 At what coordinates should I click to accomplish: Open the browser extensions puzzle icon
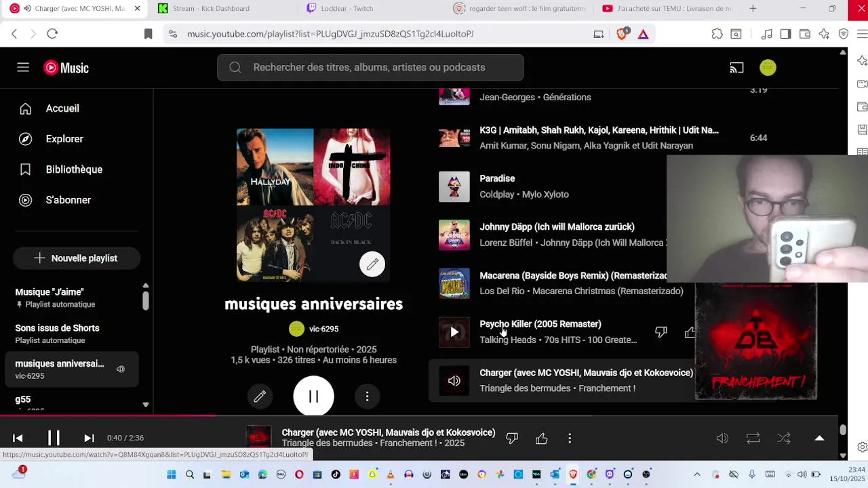click(717, 34)
